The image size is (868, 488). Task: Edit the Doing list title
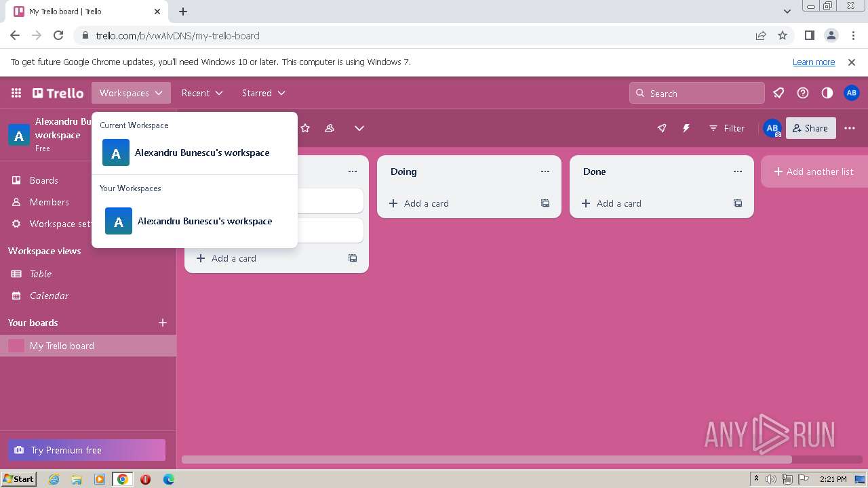[x=403, y=171]
